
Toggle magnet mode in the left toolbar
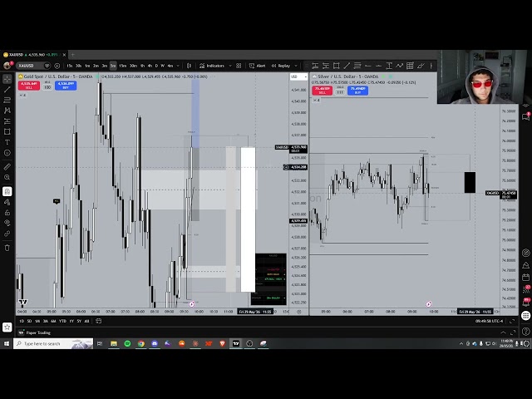(7, 191)
